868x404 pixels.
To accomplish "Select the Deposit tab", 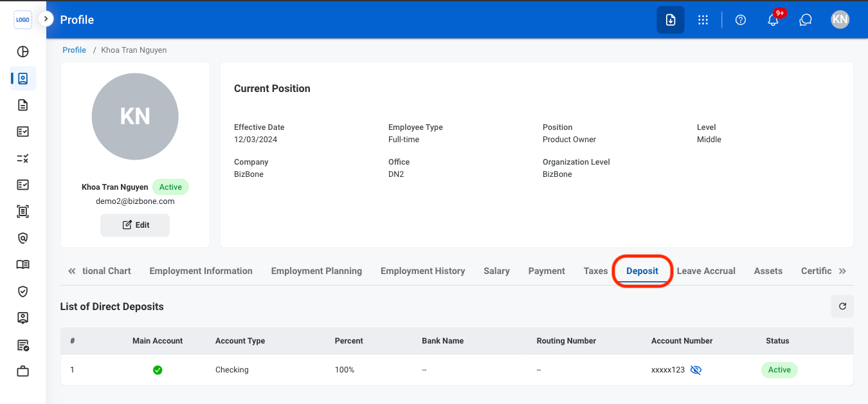I will click(x=642, y=271).
